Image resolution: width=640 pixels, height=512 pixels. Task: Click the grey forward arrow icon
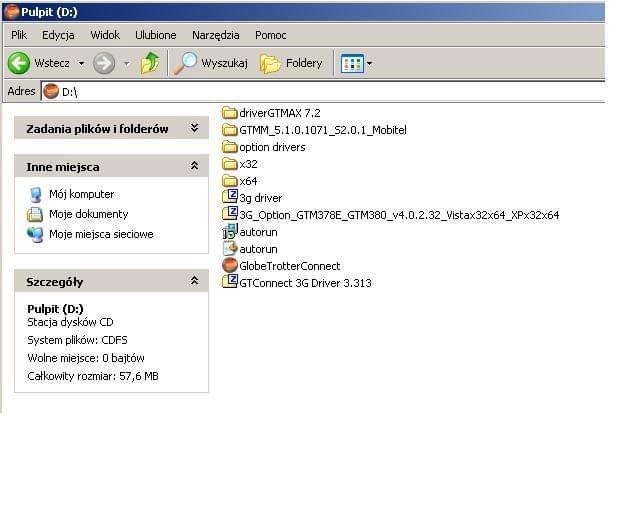(x=104, y=63)
